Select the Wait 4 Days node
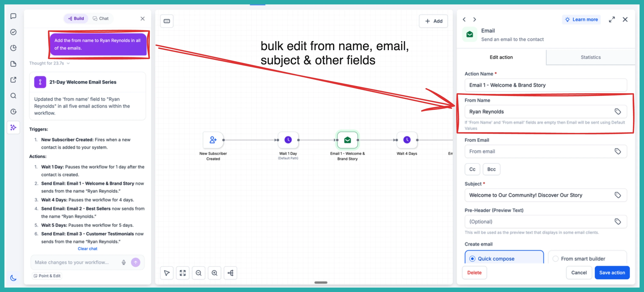644x292 pixels. (407, 140)
